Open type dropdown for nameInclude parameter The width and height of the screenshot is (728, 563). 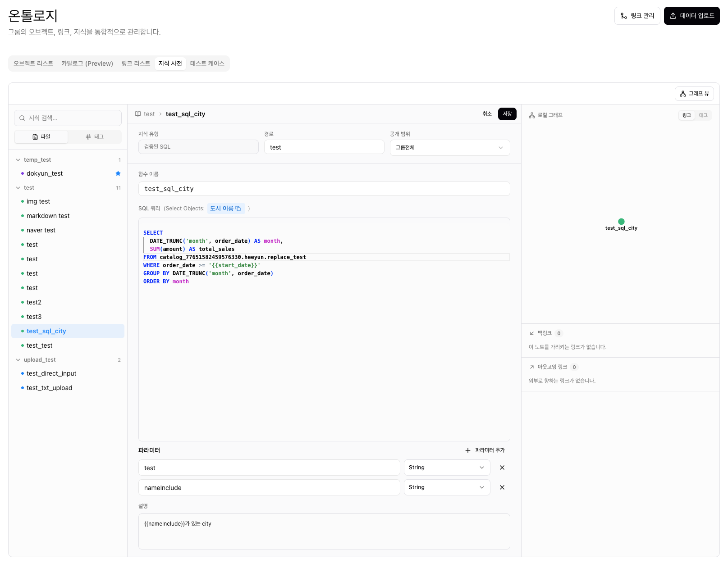[x=447, y=487]
